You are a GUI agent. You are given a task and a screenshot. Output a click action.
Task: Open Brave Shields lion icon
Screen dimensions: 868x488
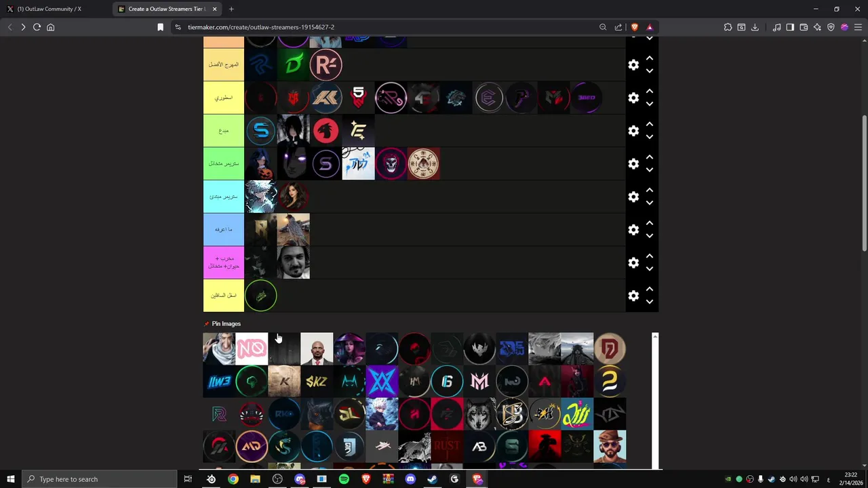coord(635,27)
